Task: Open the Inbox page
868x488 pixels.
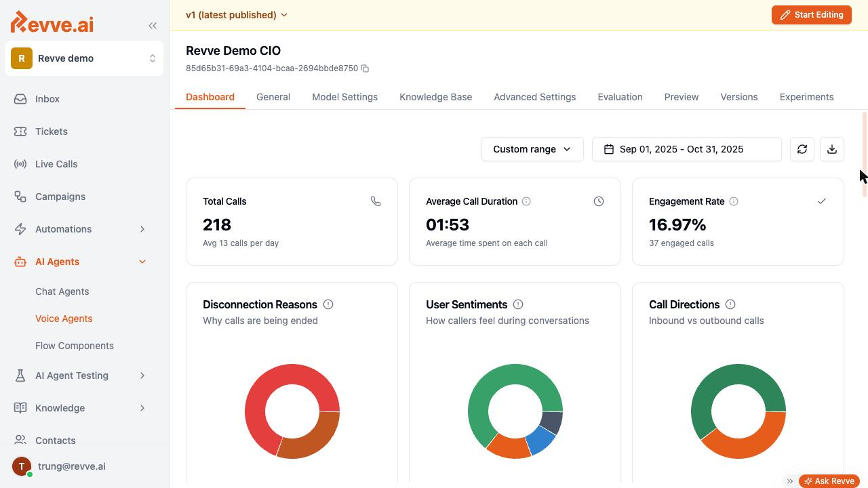Action: (x=47, y=99)
